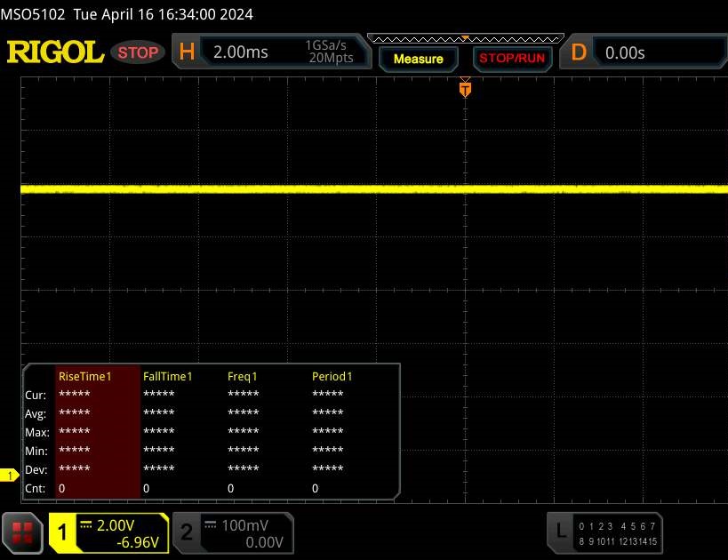Select the Freq1 measurement column header
The width and height of the screenshot is (728, 560).
point(243,376)
